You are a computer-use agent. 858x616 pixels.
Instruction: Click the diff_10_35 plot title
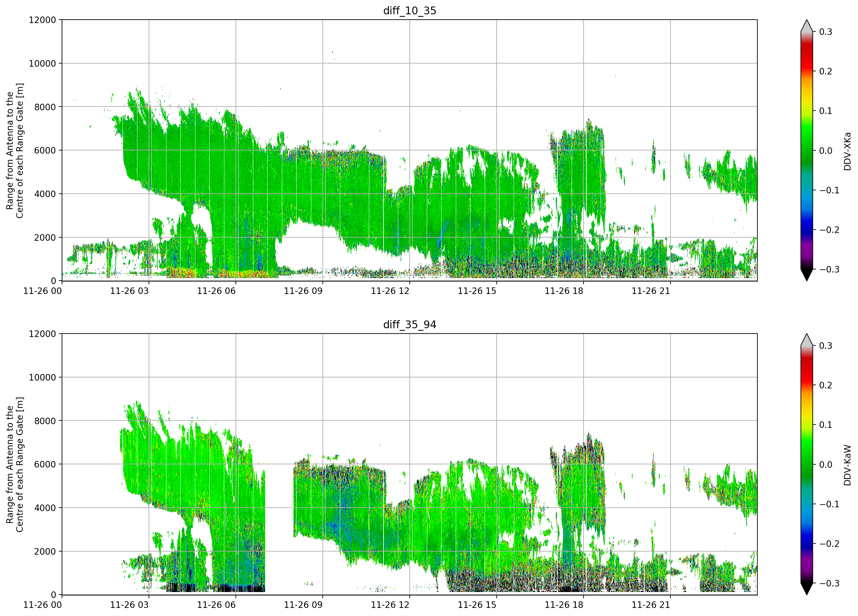(410, 11)
